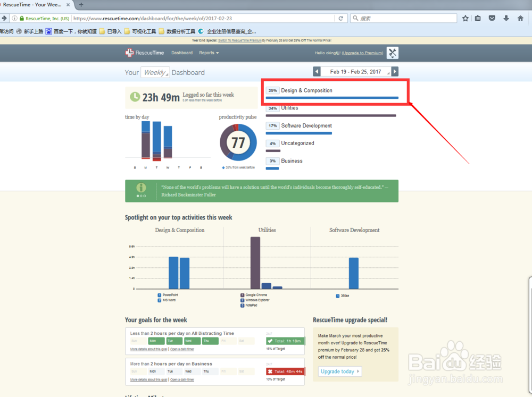Click the Baidu paw bookmark icon
The image size is (532, 397).
pos(49,31)
